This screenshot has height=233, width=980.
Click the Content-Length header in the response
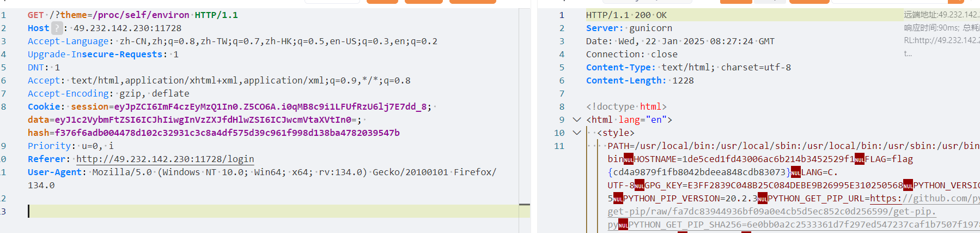(625, 81)
